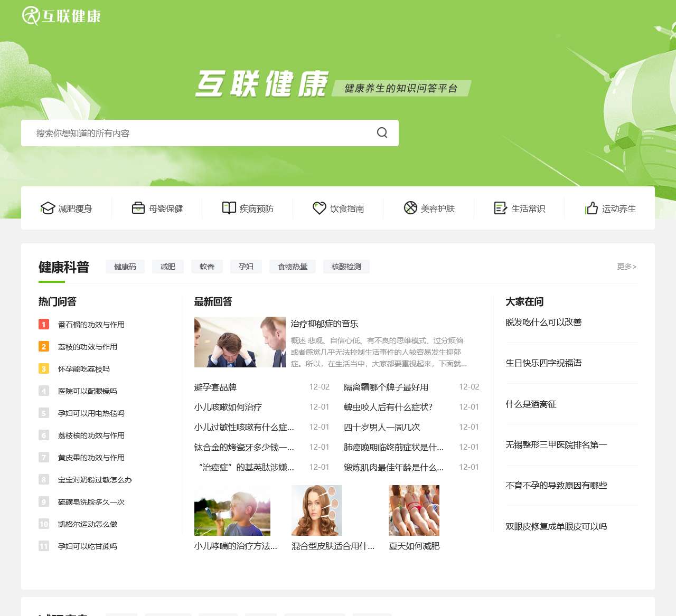676x616 pixels.
Task: Click the search magnifier icon
Action: click(381, 132)
